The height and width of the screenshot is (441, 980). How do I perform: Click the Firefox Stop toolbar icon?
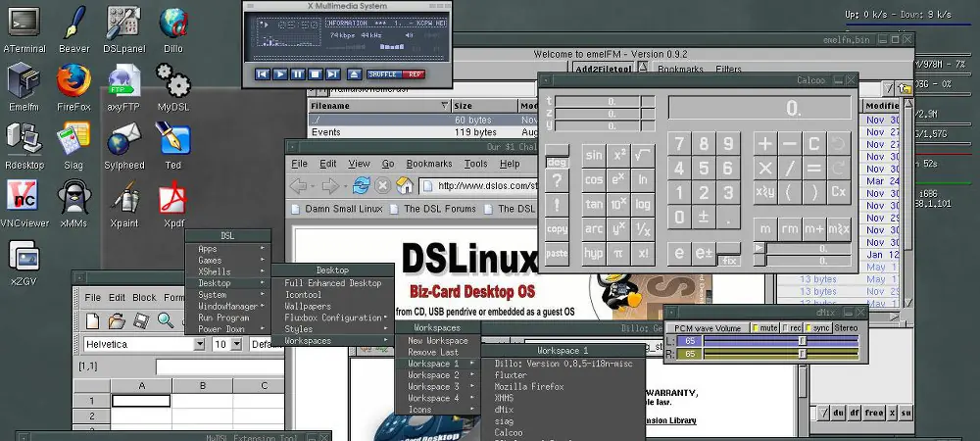pyautogui.click(x=382, y=185)
